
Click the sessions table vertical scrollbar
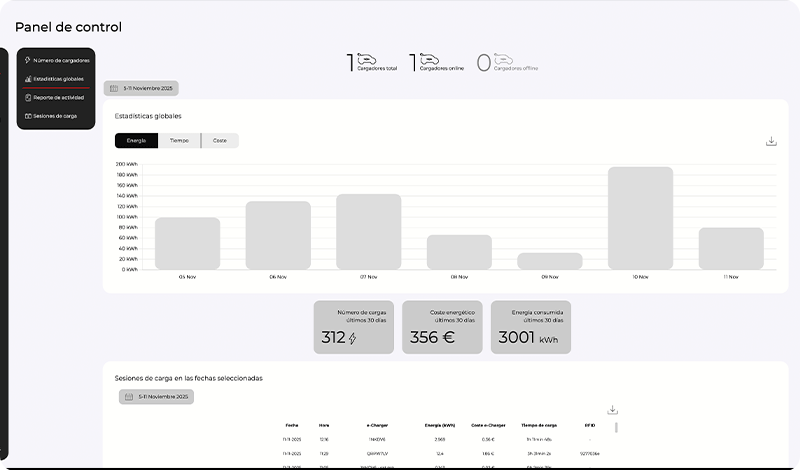616,428
